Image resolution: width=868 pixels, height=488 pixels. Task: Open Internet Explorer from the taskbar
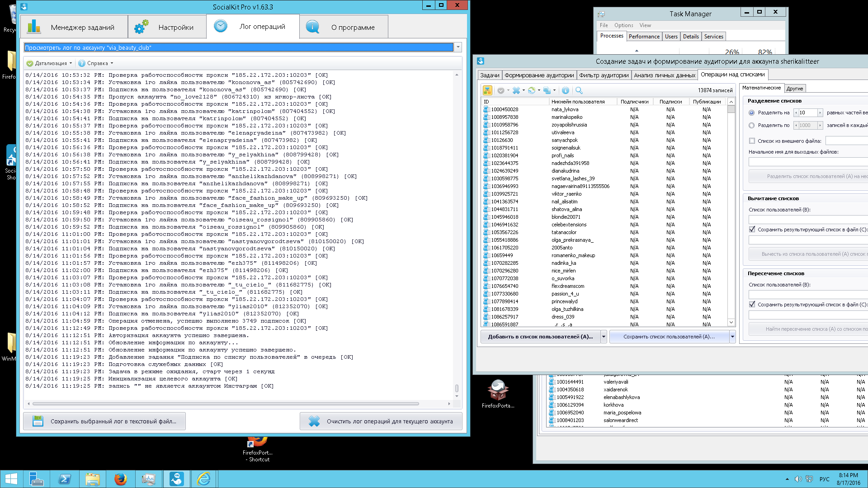[x=204, y=479]
